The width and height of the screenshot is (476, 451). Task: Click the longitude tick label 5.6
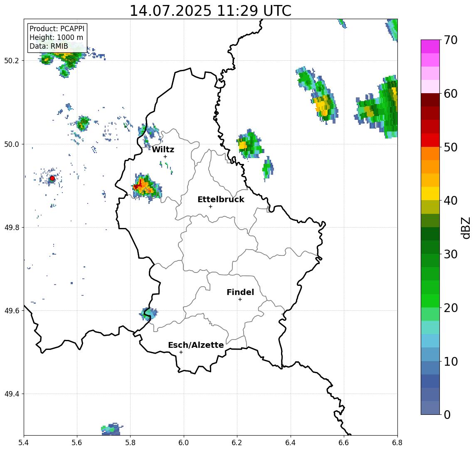click(77, 443)
